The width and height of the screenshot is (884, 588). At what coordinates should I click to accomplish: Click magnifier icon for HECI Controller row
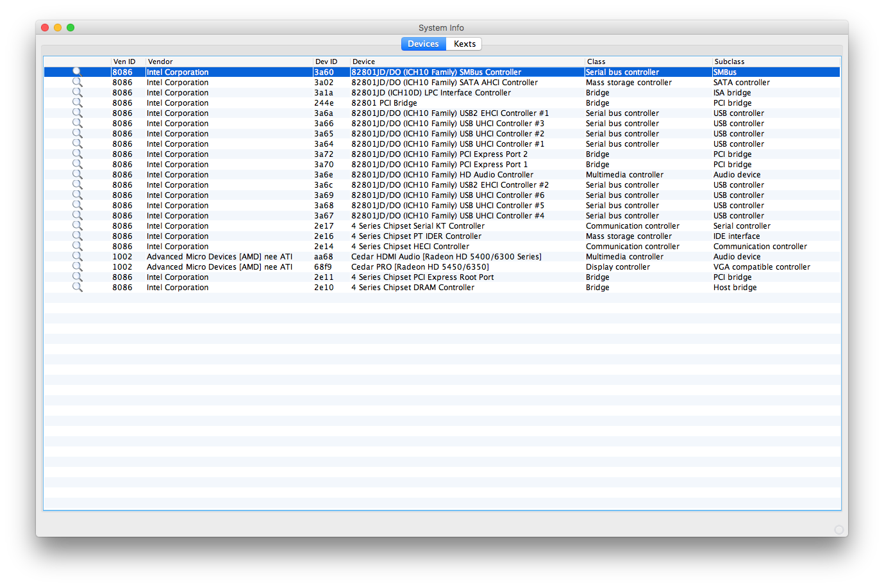(x=78, y=247)
